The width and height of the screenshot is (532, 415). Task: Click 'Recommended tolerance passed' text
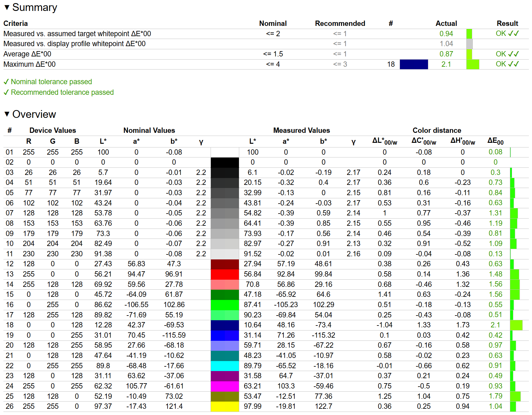click(x=62, y=92)
